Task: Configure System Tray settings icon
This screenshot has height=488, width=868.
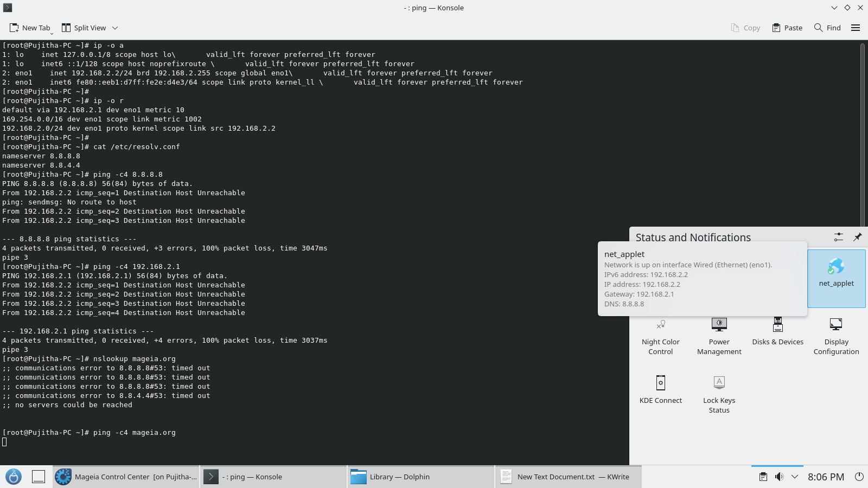Action: (838, 237)
